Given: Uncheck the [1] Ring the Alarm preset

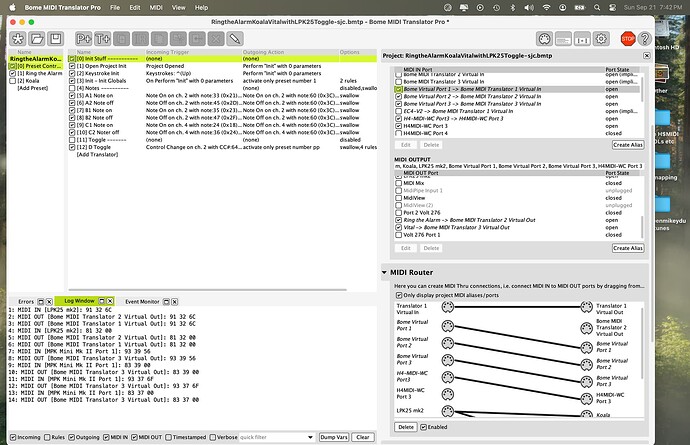Looking at the screenshot, I should tap(13, 74).
